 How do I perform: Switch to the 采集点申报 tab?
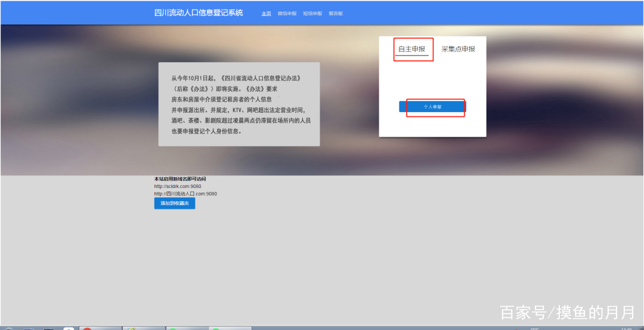[459, 49]
